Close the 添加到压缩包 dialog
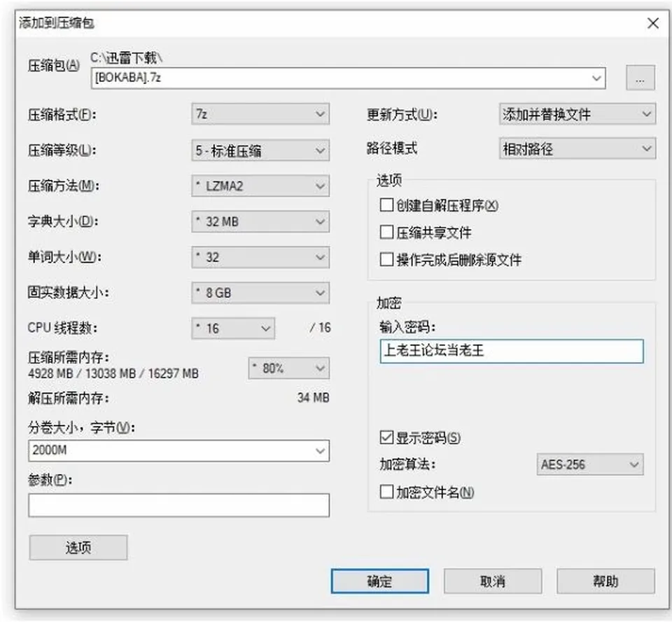This screenshot has height=622, width=672. pos(652,23)
